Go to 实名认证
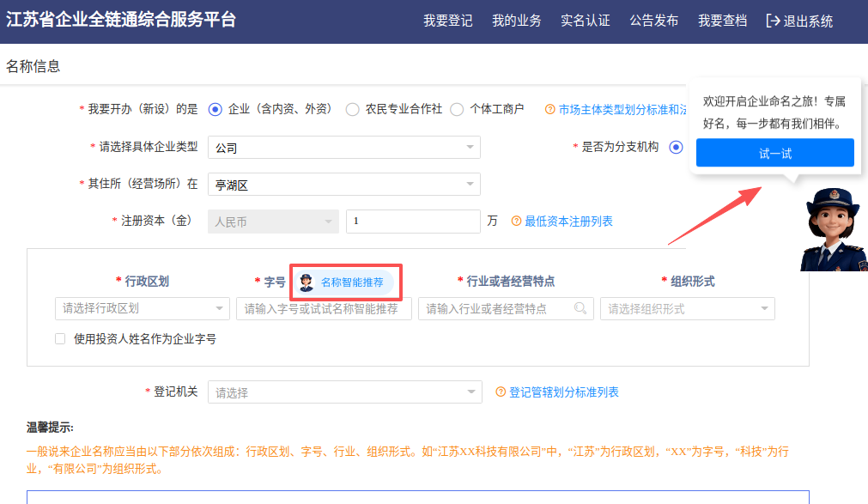The image size is (868, 504). [x=586, y=21]
